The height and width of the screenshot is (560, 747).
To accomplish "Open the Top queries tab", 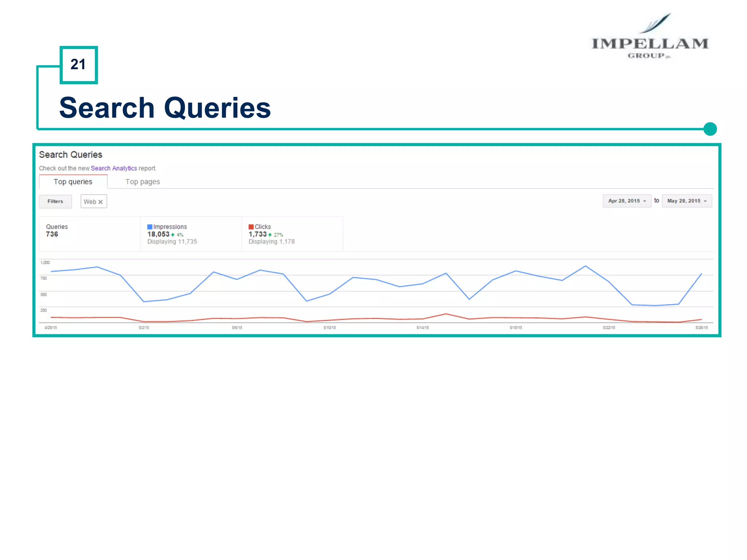I will 73,182.
